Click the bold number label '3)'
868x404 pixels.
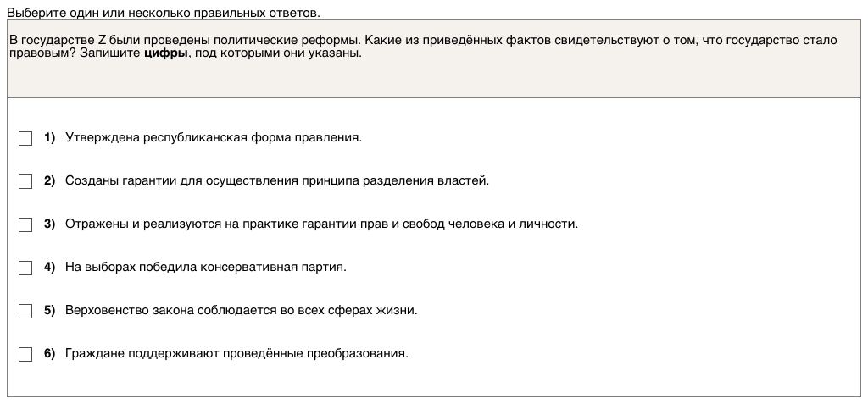(49, 224)
